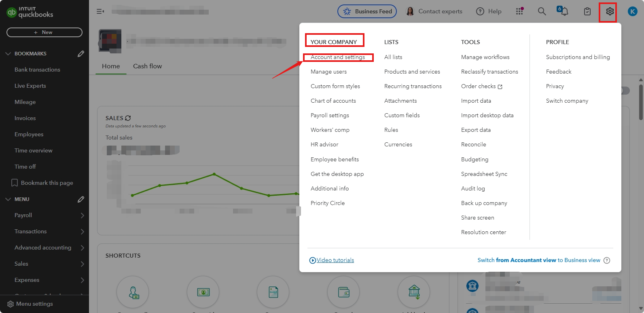
Task: Select Reconcile under Tools
Action: 474,145
